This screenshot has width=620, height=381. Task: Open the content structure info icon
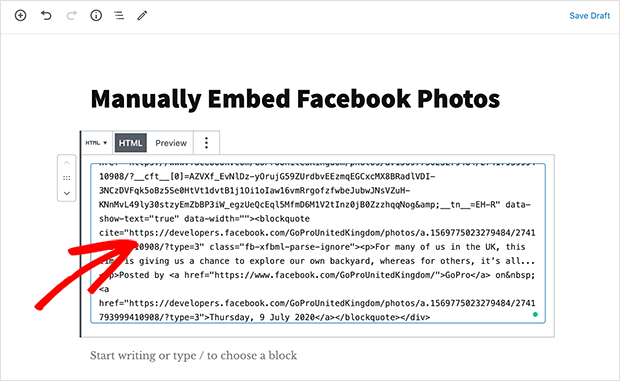(96, 15)
